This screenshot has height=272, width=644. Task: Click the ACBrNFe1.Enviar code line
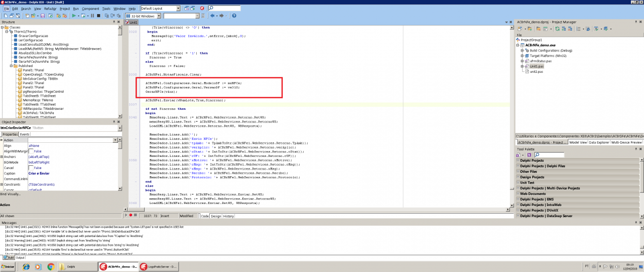186,100
